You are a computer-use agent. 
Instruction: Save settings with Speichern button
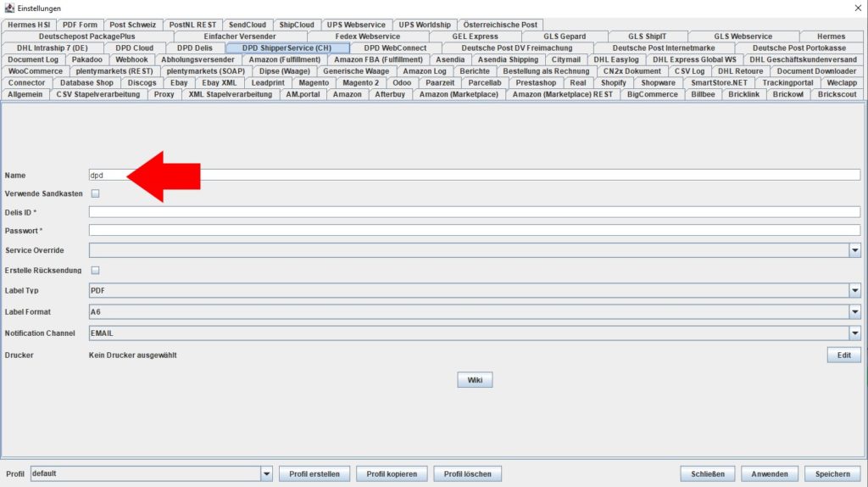pyautogui.click(x=832, y=473)
